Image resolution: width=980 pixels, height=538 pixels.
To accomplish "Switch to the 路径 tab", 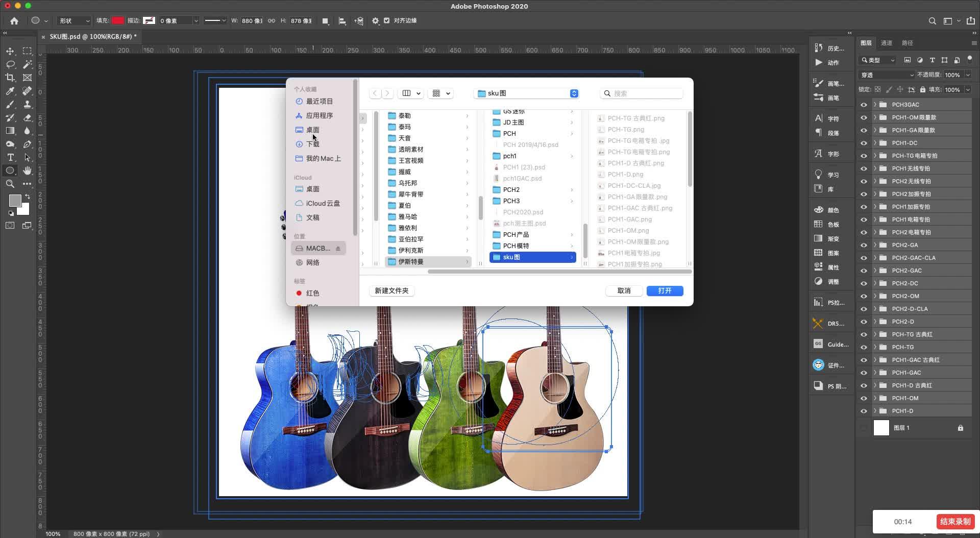I will click(x=907, y=43).
